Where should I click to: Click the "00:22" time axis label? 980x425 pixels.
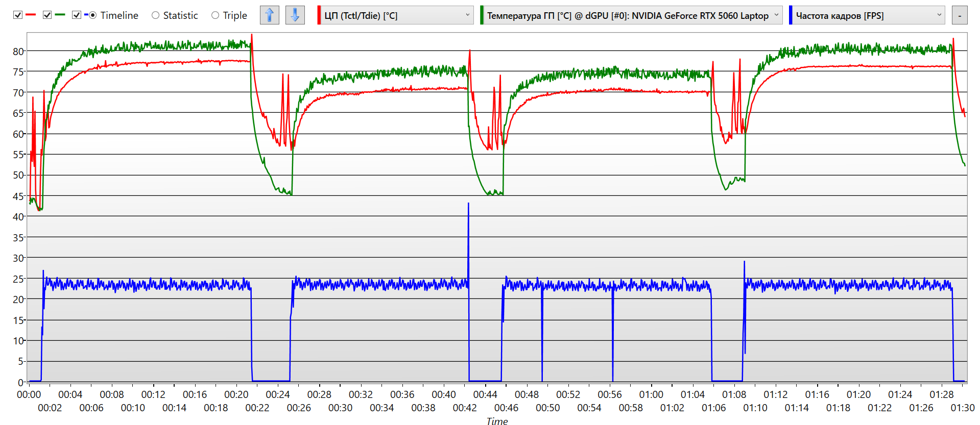[257, 408]
